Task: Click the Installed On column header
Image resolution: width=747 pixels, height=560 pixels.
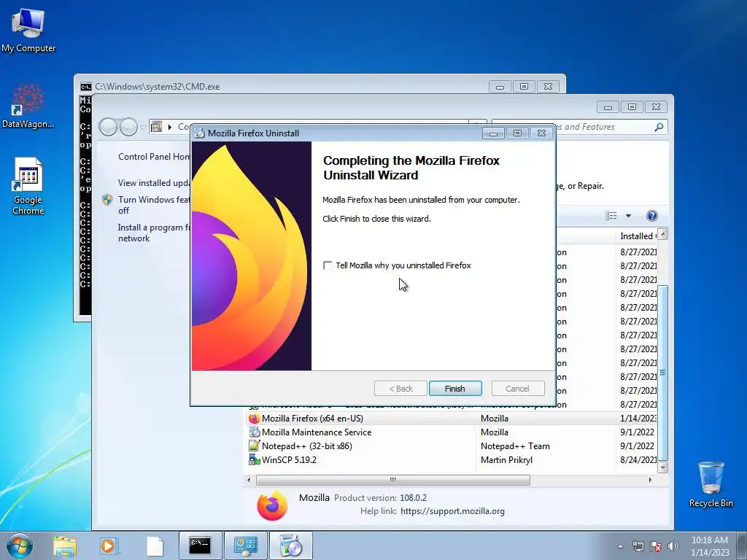Action: click(638, 236)
